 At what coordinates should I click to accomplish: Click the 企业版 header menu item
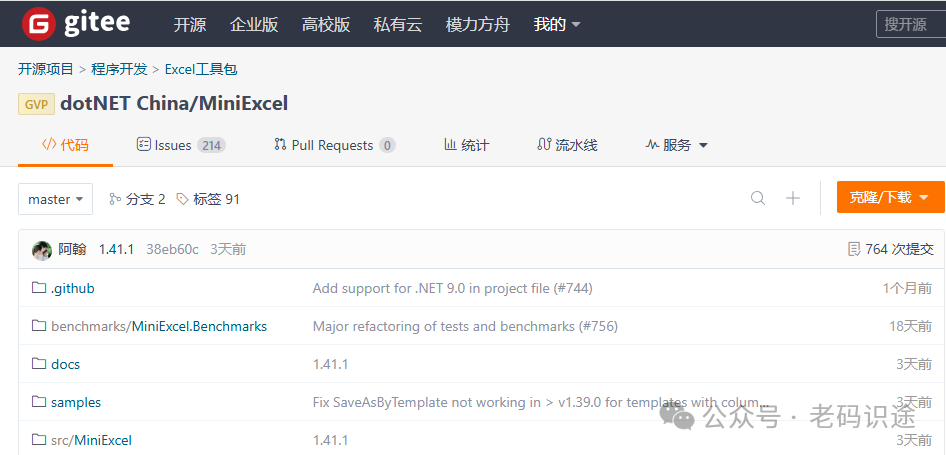(254, 24)
